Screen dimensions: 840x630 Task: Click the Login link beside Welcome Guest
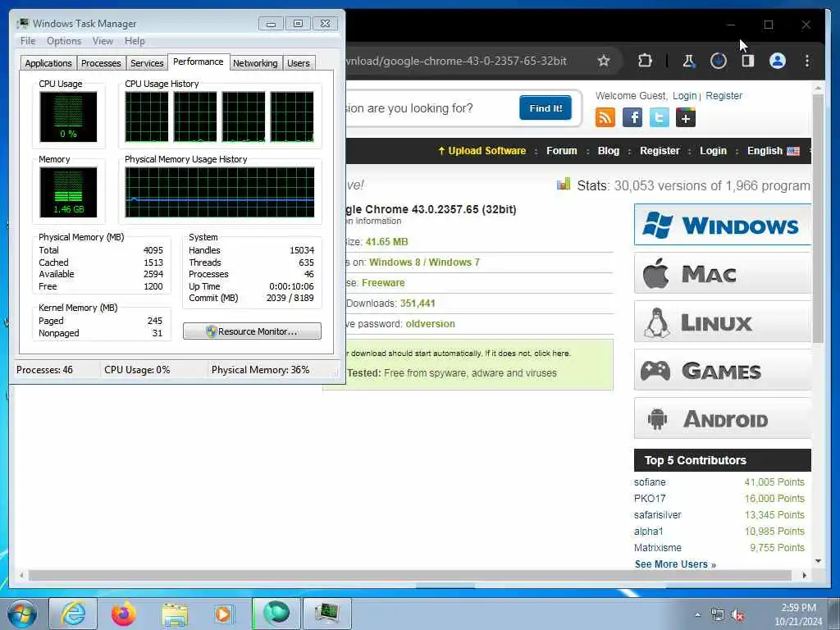pos(685,96)
